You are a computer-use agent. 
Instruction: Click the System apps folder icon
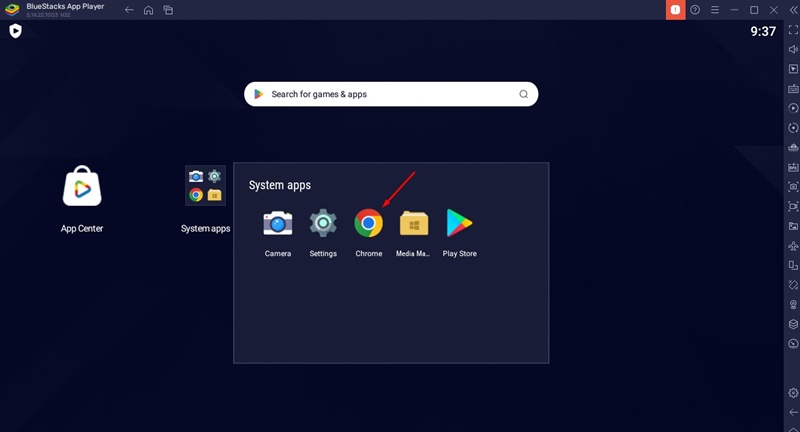[x=205, y=186]
